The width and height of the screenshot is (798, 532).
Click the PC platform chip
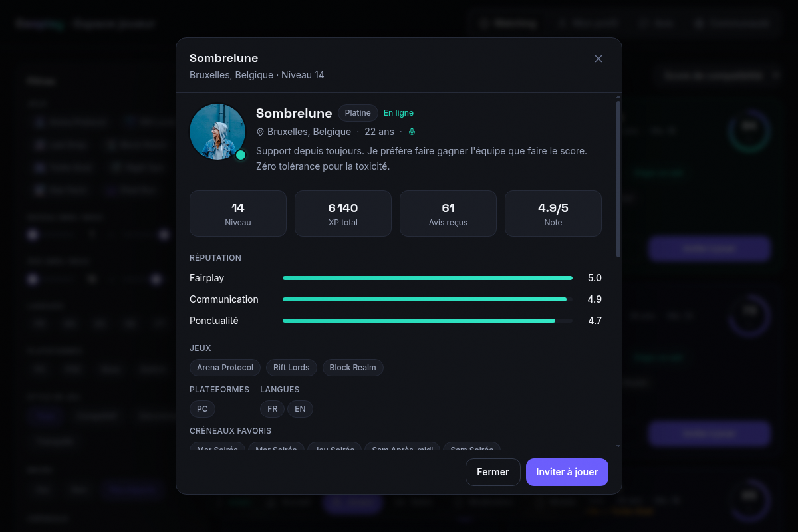pyautogui.click(x=202, y=409)
